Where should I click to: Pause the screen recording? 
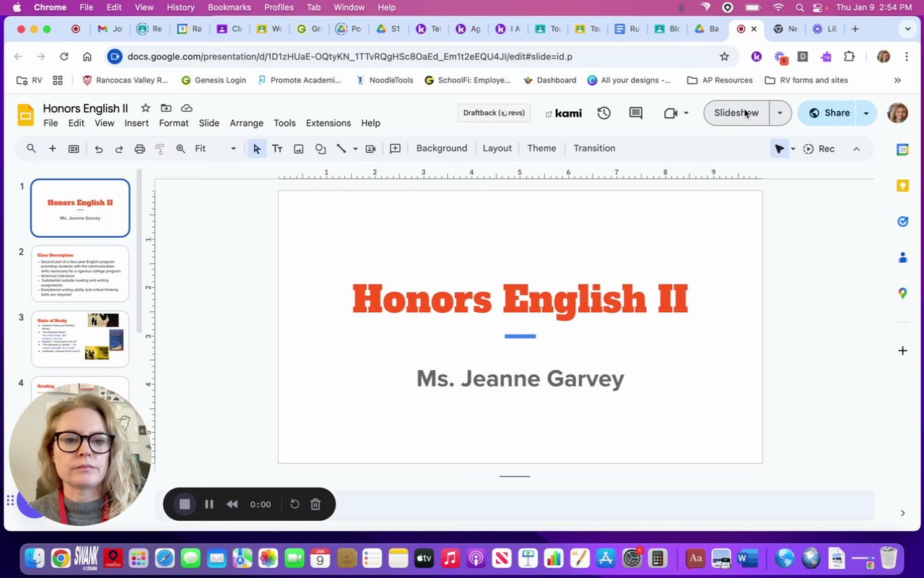coord(209,504)
